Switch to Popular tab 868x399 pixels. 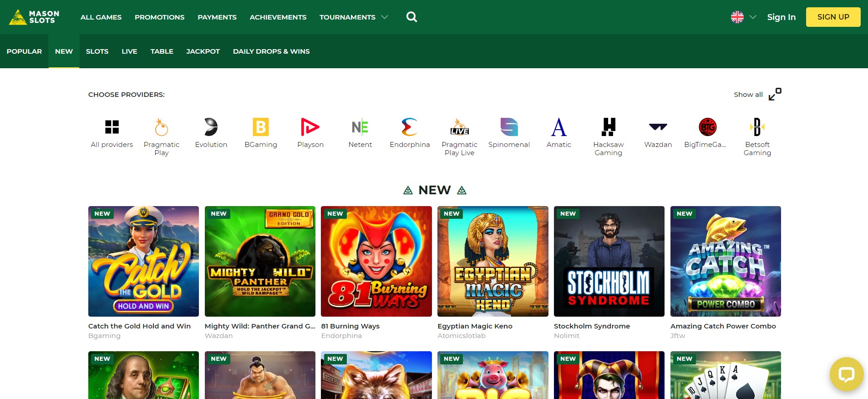click(24, 51)
